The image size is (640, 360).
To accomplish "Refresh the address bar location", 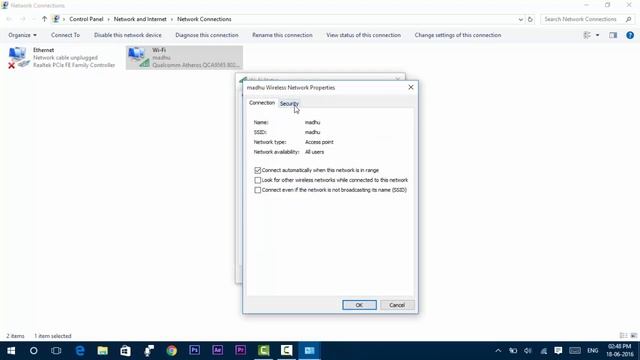I will [x=530, y=19].
